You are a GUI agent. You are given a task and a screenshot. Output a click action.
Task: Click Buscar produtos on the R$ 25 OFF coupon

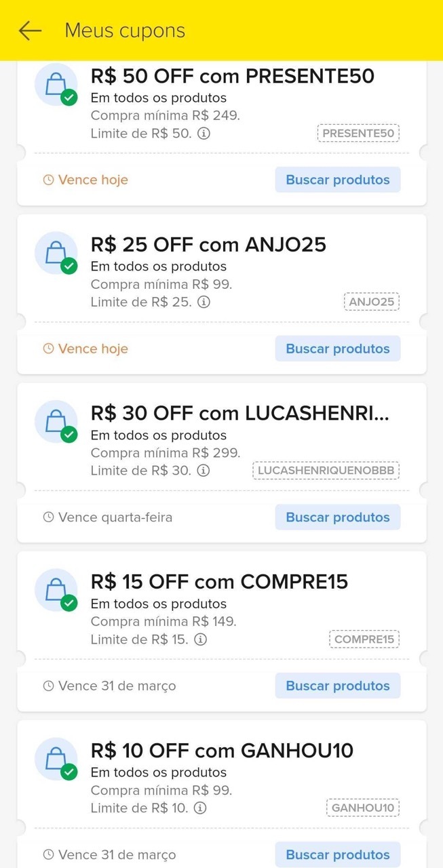point(337,348)
